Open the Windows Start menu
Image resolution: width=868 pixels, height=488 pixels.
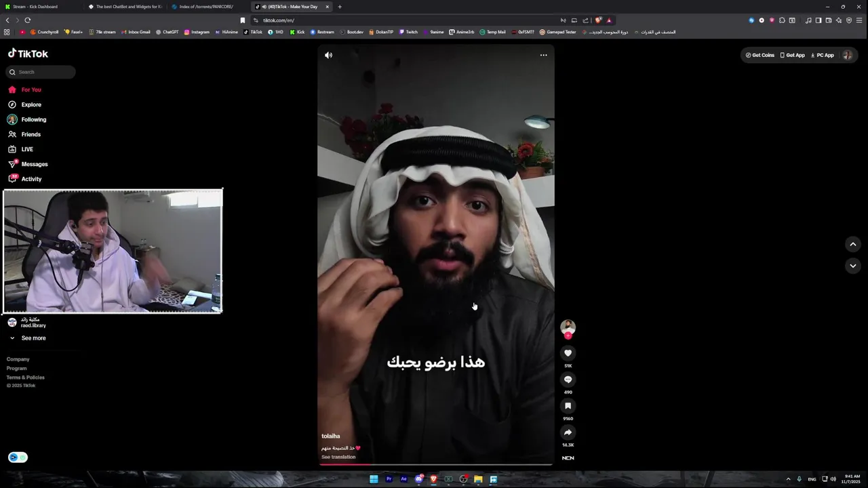tap(374, 479)
